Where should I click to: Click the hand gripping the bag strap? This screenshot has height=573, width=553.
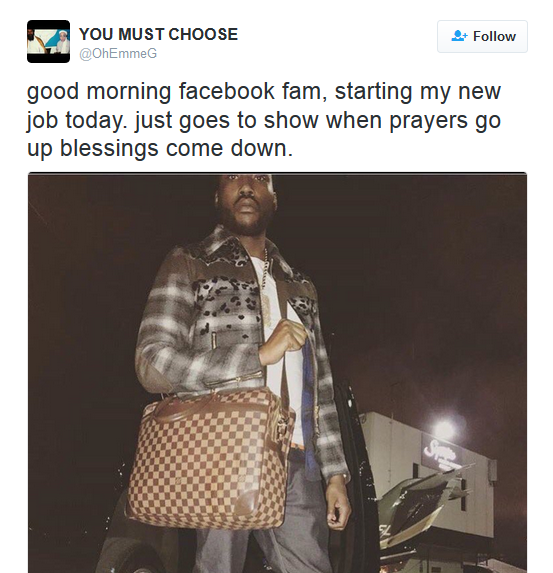pos(285,342)
